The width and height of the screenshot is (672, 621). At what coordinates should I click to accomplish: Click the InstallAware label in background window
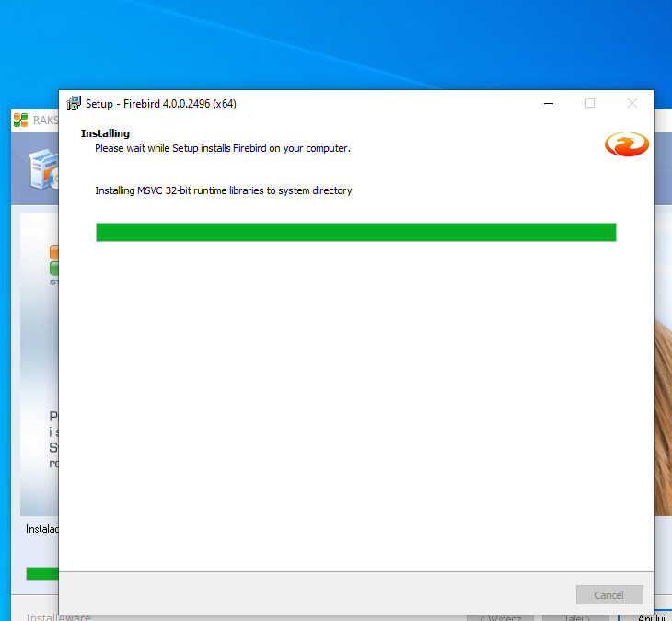(58, 617)
